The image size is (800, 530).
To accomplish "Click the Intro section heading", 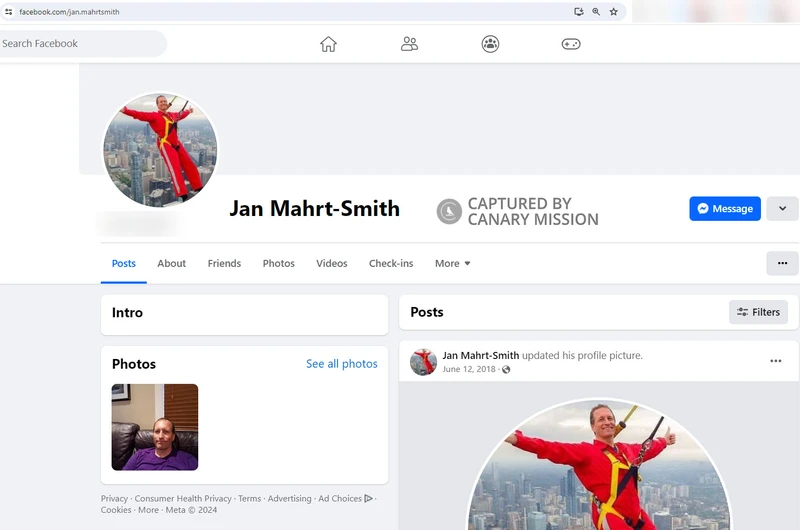I will 127,313.
